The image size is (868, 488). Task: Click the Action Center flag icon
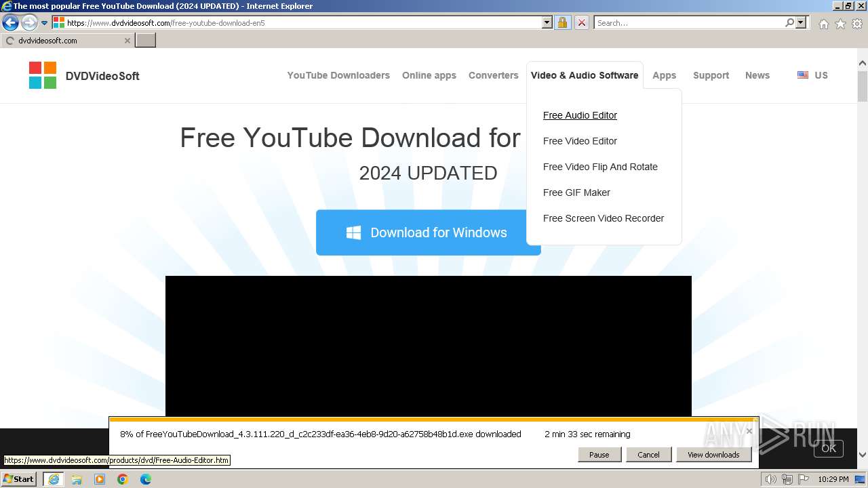pyautogui.click(x=804, y=479)
